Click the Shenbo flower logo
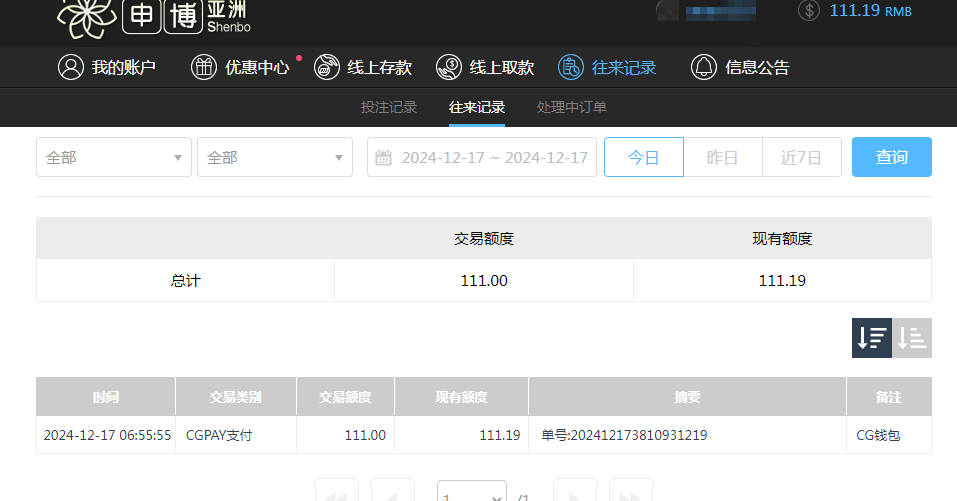957x501 pixels. click(x=85, y=16)
